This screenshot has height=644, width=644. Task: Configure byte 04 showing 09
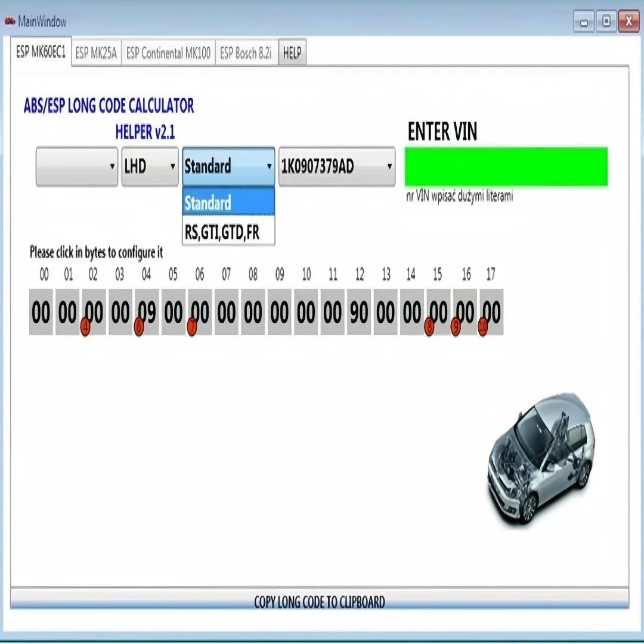tap(147, 312)
